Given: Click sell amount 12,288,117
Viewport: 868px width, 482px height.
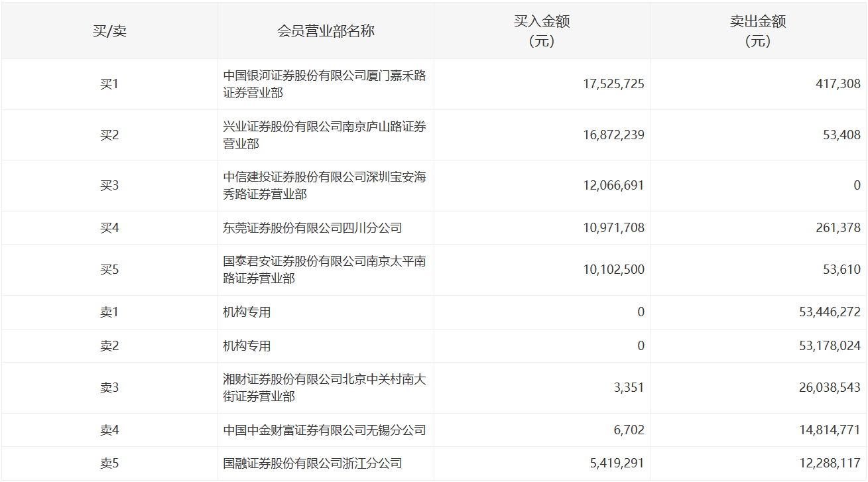Looking at the screenshot, I should pyautogui.click(x=830, y=463).
